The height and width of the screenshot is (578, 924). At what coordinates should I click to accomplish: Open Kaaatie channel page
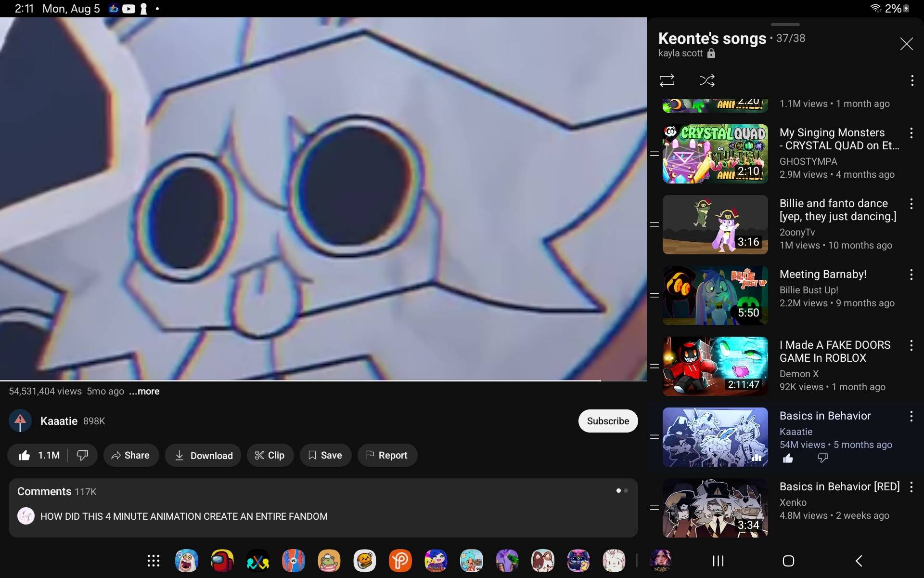click(x=59, y=421)
